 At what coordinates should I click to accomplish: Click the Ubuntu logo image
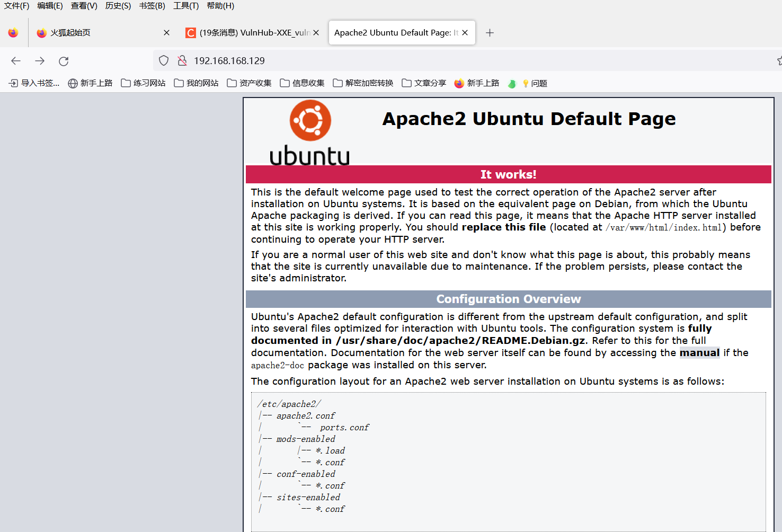pyautogui.click(x=310, y=132)
